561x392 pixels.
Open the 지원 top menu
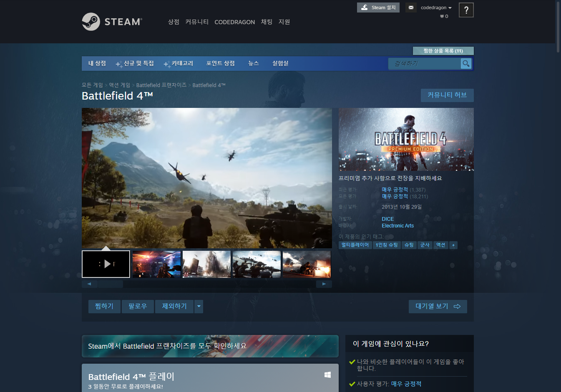point(284,22)
